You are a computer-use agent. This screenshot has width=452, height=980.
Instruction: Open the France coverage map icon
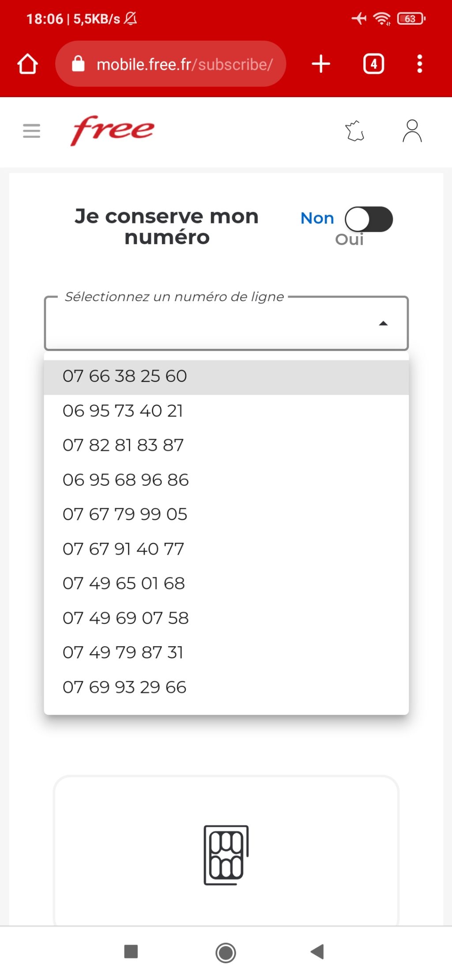click(355, 131)
